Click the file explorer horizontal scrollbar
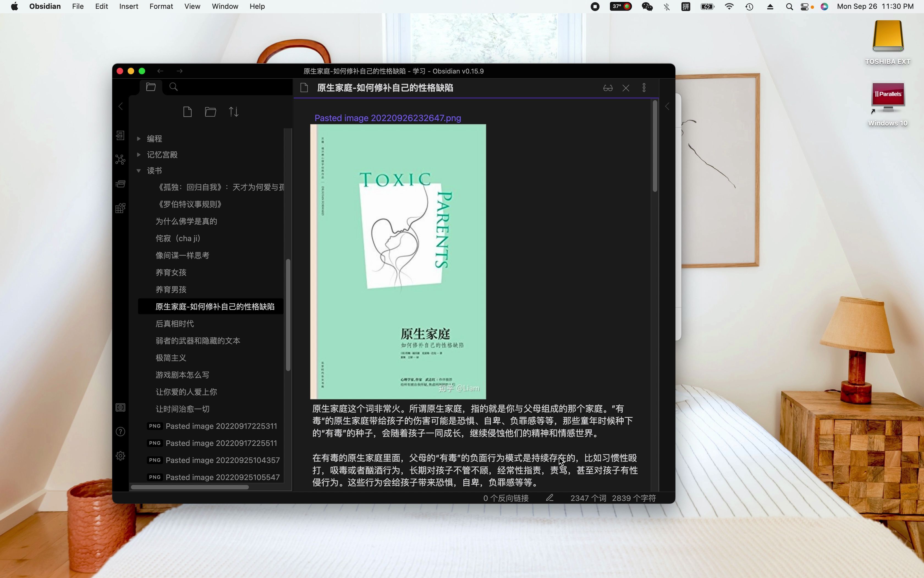 pyautogui.click(x=190, y=487)
